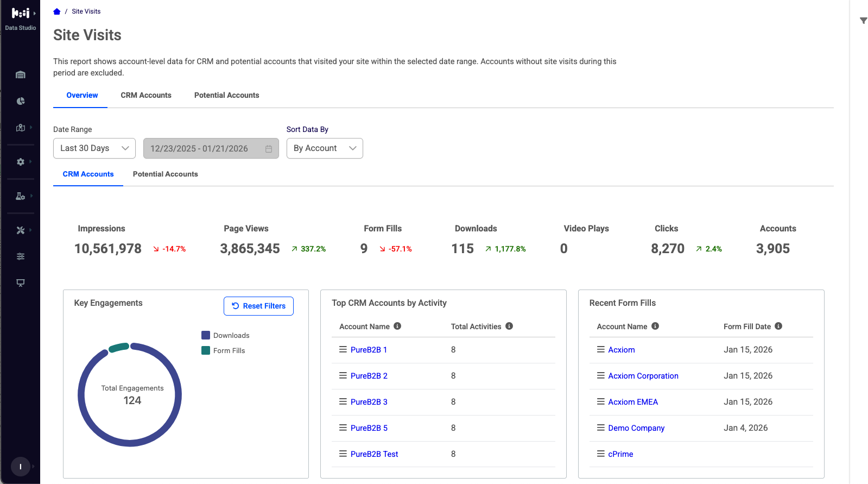Screen dimensions: 868x484
Task: Click info icon next to Form Fill Date
Action: (778, 326)
